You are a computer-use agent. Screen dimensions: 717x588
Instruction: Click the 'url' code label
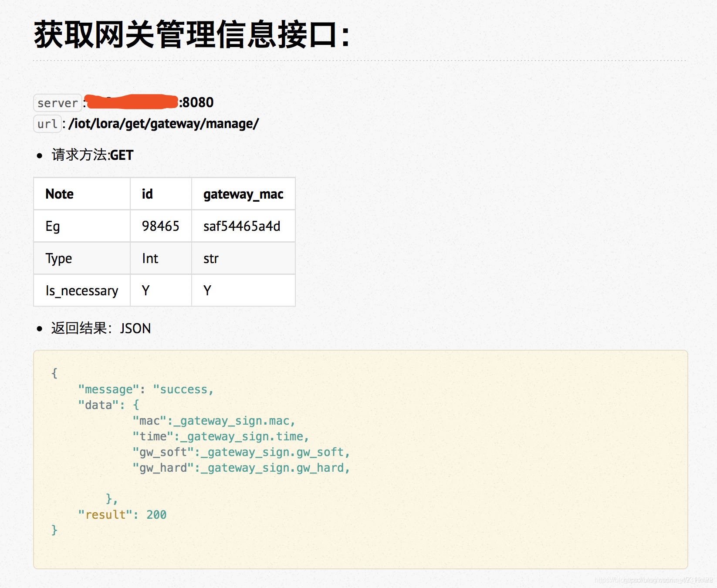[47, 124]
